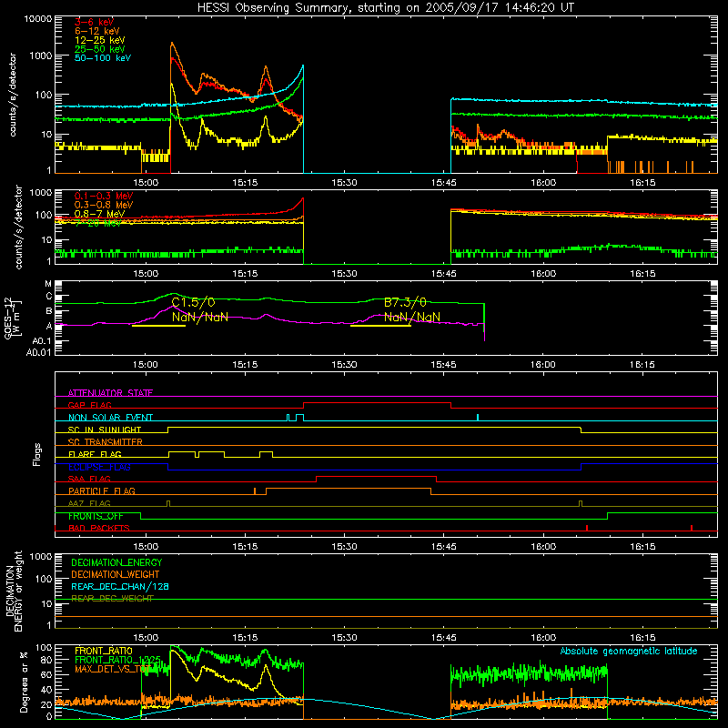Screen dimensions: 728x728
Task: Click the 'NaN/NaN' text beneath C1.5/0
Action: tap(199, 318)
